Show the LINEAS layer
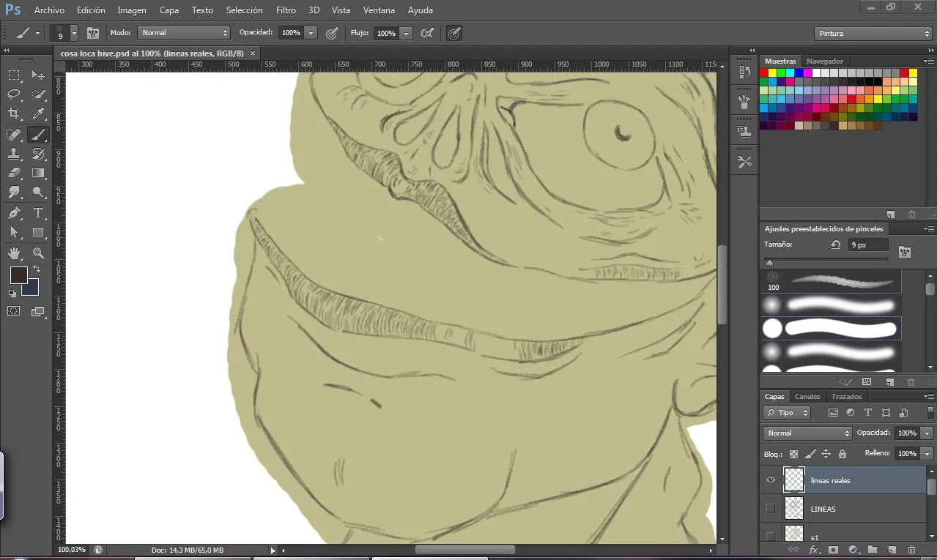This screenshot has height=560, width=937. coord(770,508)
